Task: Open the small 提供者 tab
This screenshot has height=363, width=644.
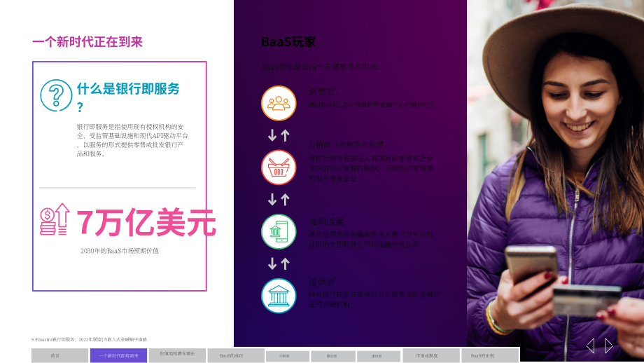Action: click(379, 356)
